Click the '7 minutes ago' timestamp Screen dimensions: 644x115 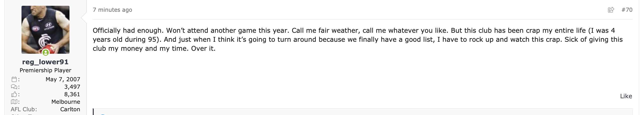[x=112, y=10]
